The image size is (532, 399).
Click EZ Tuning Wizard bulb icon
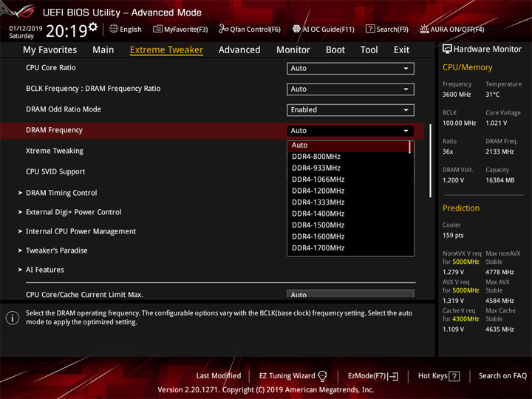(x=322, y=375)
